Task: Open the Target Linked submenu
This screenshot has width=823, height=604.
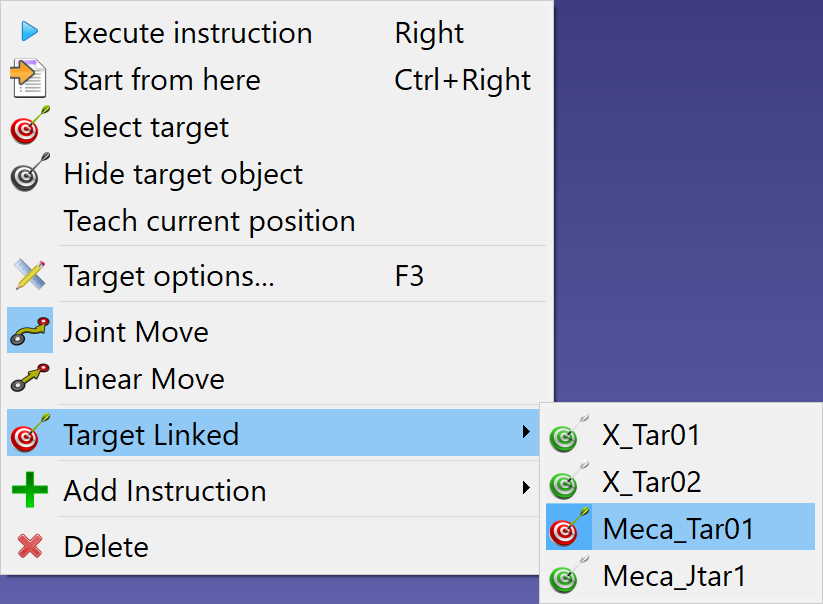Action: click(x=273, y=433)
